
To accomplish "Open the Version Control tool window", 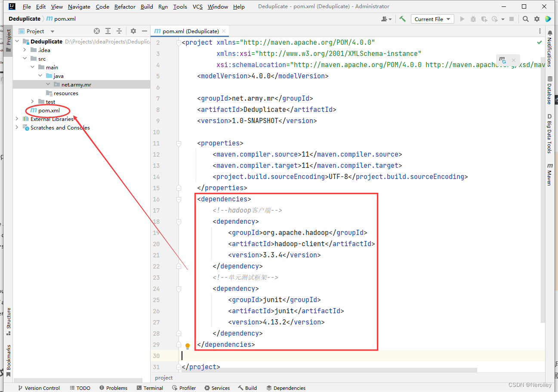I will 38,388.
